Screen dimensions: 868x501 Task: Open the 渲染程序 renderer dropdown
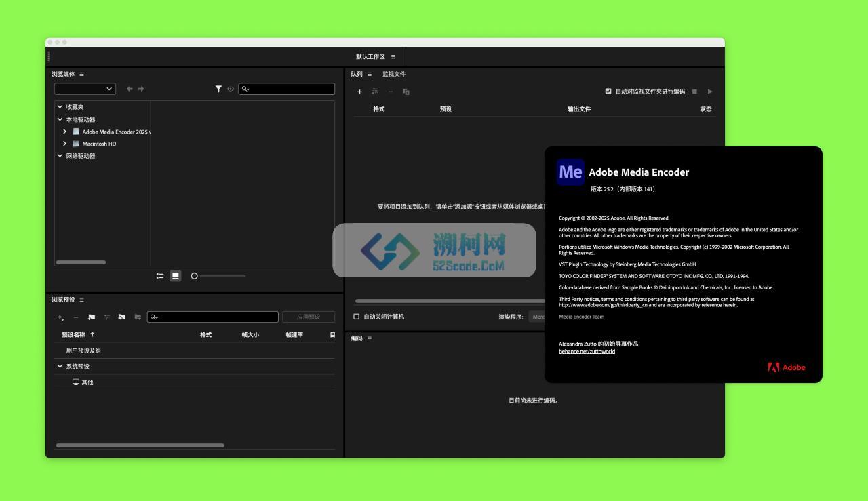(x=537, y=317)
